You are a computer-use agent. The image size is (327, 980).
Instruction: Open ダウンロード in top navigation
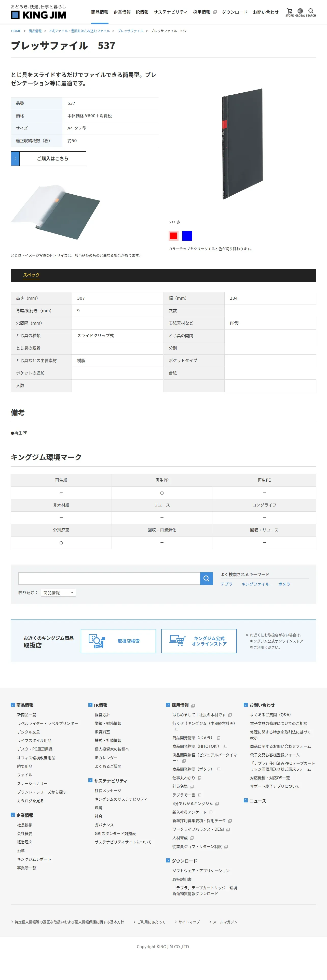(x=235, y=12)
